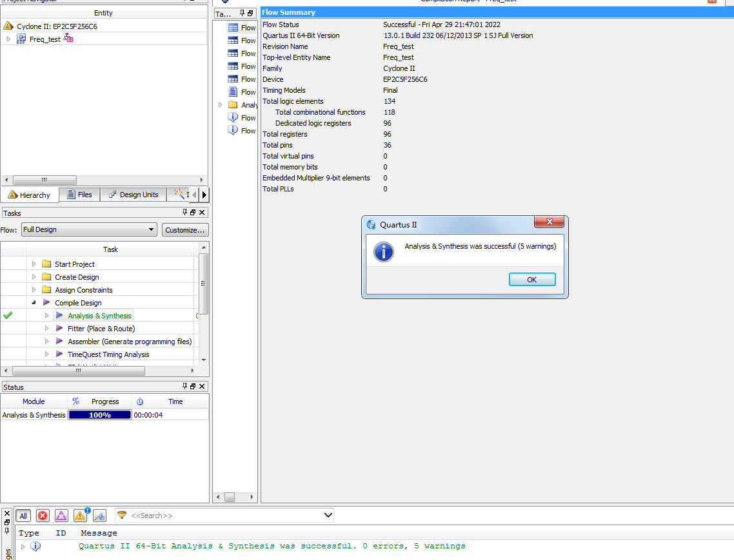Click OK in the Quartus II dialog

(x=531, y=279)
